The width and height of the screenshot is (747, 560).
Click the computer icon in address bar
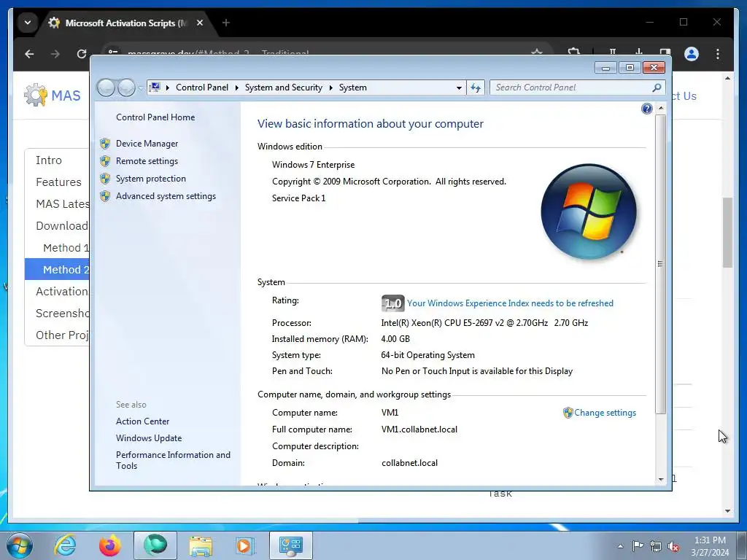click(x=155, y=87)
